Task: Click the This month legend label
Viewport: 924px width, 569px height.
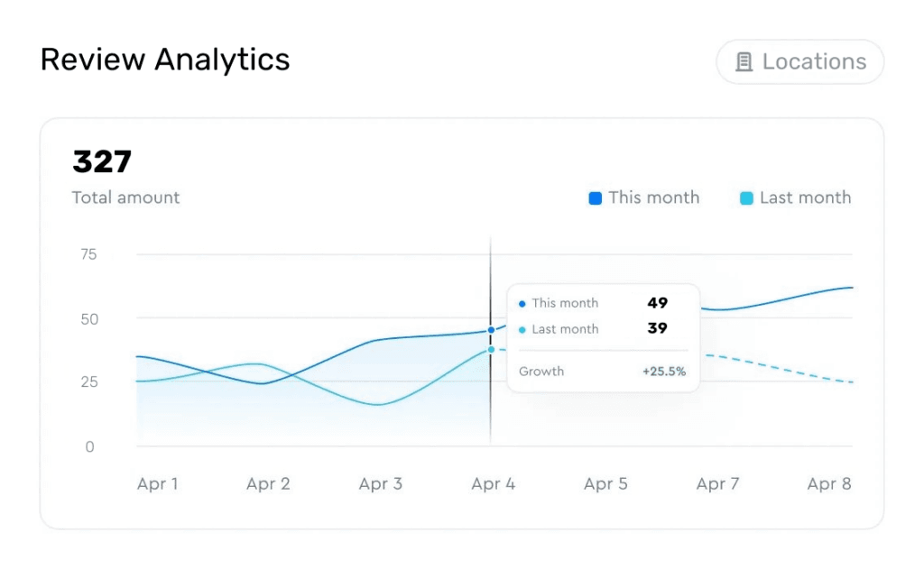Action: 653,197
